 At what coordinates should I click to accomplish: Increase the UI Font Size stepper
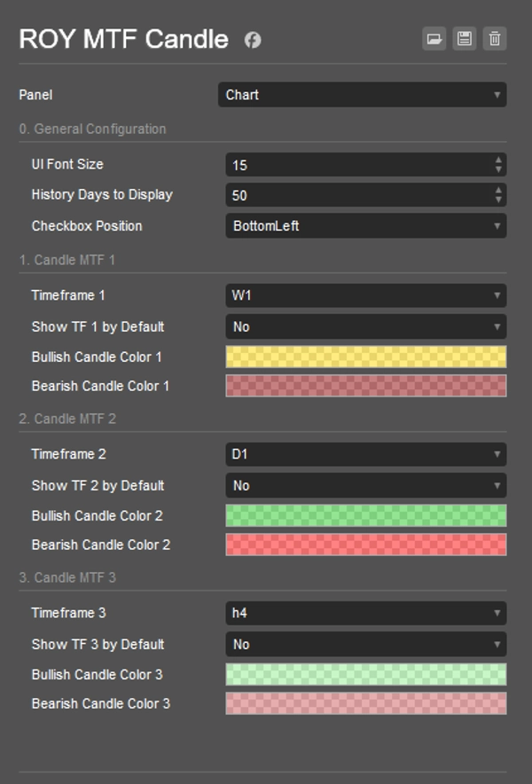point(498,160)
